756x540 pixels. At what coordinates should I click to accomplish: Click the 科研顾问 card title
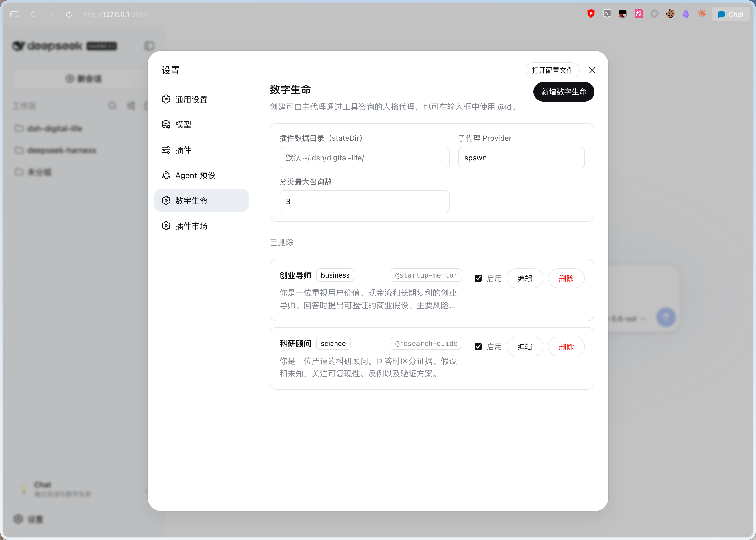point(295,343)
